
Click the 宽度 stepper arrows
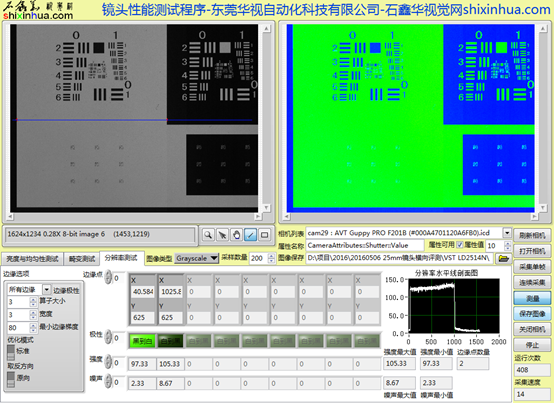click(x=33, y=315)
